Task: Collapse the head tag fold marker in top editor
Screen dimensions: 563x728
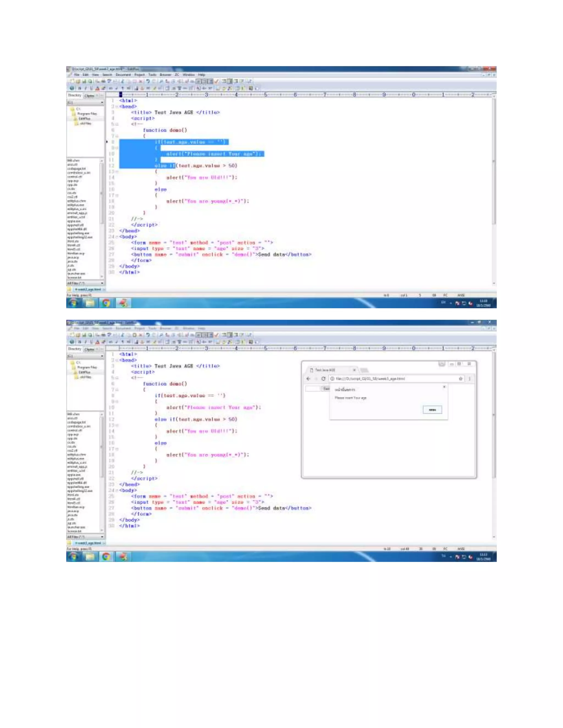Action: 117,107
